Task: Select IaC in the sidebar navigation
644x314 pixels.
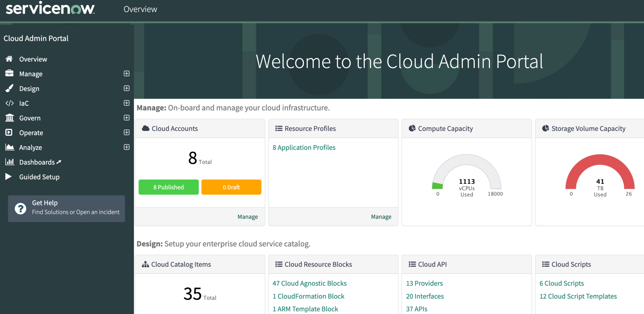Action: (24, 103)
